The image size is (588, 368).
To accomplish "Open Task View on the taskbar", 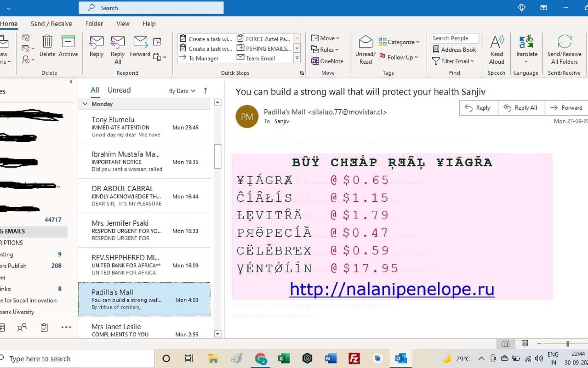I will click(x=189, y=358).
